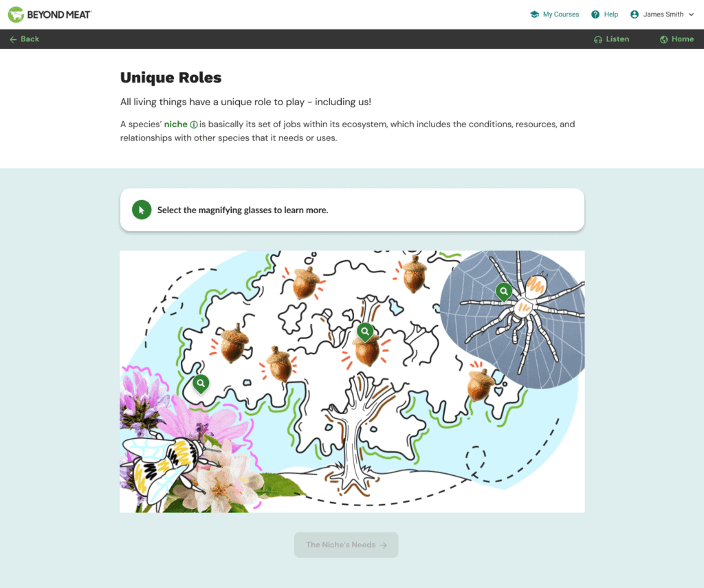This screenshot has width=704, height=588.
Task: Open the Help link text
Action: 611,14
